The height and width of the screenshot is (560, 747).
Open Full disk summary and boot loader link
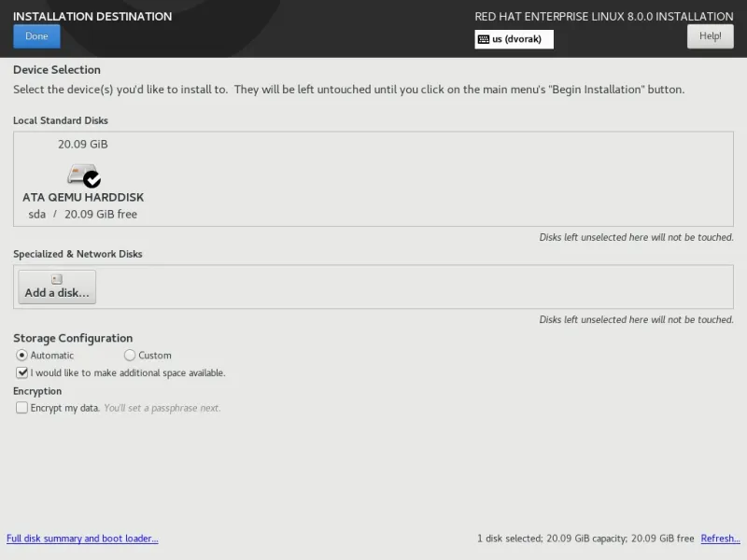(82, 539)
